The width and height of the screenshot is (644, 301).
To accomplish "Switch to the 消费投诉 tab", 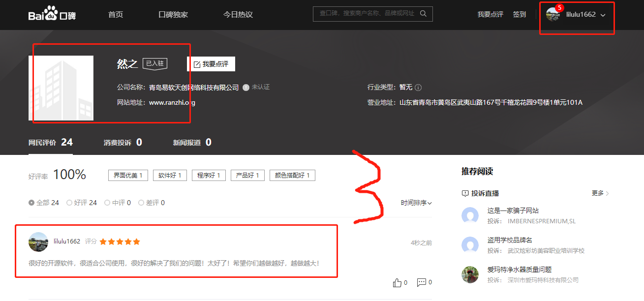I will 123,143.
